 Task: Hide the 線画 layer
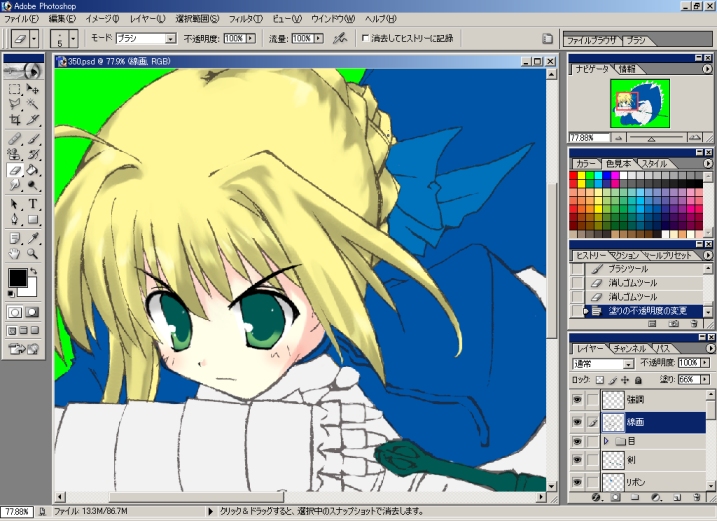coord(577,422)
